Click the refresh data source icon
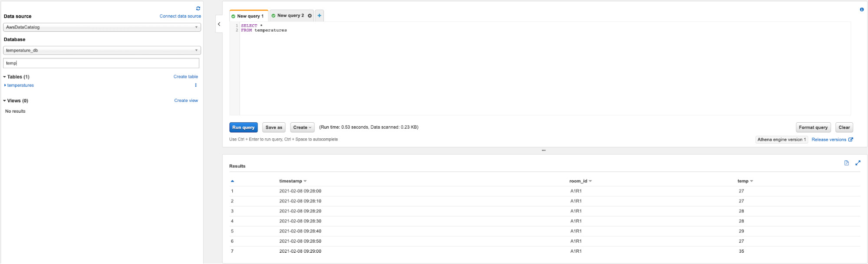The height and width of the screenshot is (264, 868). (x=198, y=8)
